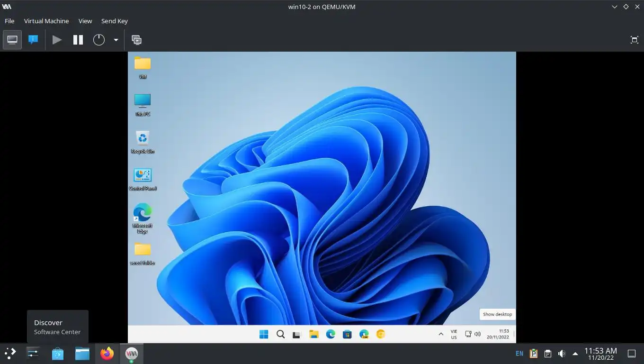
Task: Open virt-manager window menu icon
Action: pyautogui.click(x=7, y=7)
